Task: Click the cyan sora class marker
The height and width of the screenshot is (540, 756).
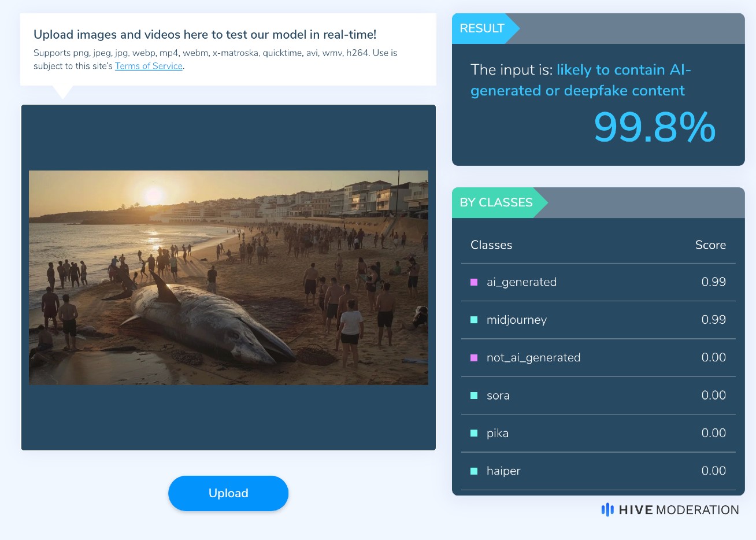Action: 474,395
